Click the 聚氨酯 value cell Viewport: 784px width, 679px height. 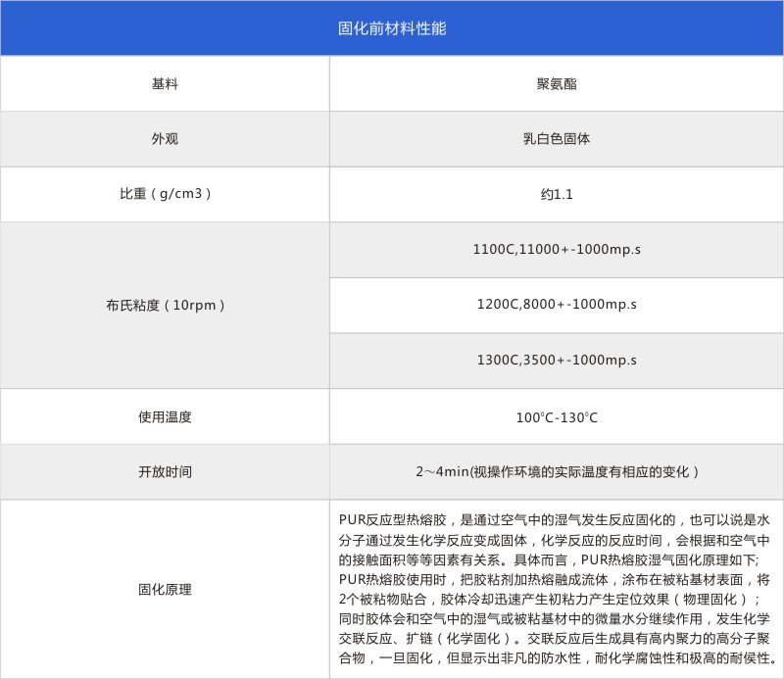557,84
